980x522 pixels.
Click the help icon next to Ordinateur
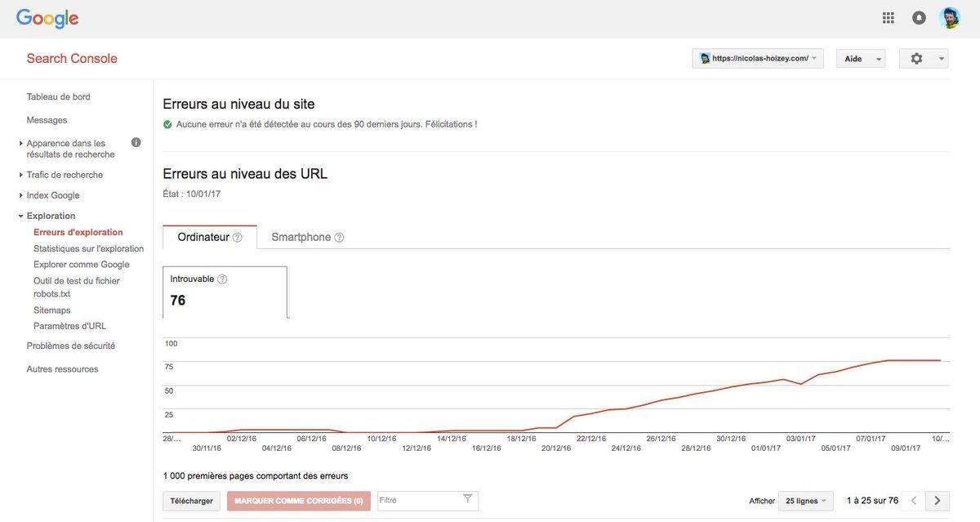coord(238,238)
